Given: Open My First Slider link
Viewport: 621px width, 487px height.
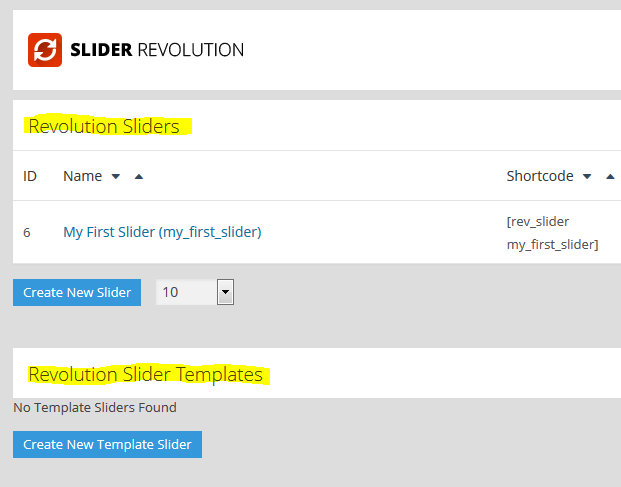Looking at the screenshot, I should point(162,232).
